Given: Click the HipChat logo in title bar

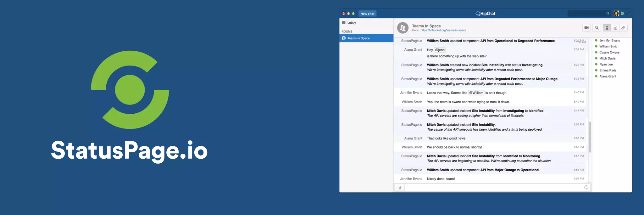Looking at the screenshot, I should point(486,14).
